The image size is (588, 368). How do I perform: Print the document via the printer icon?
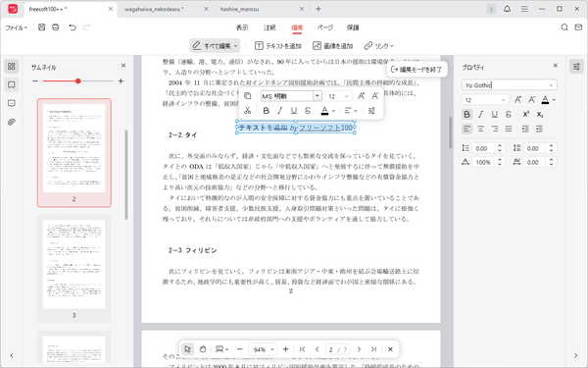click(x=56, y=27)
